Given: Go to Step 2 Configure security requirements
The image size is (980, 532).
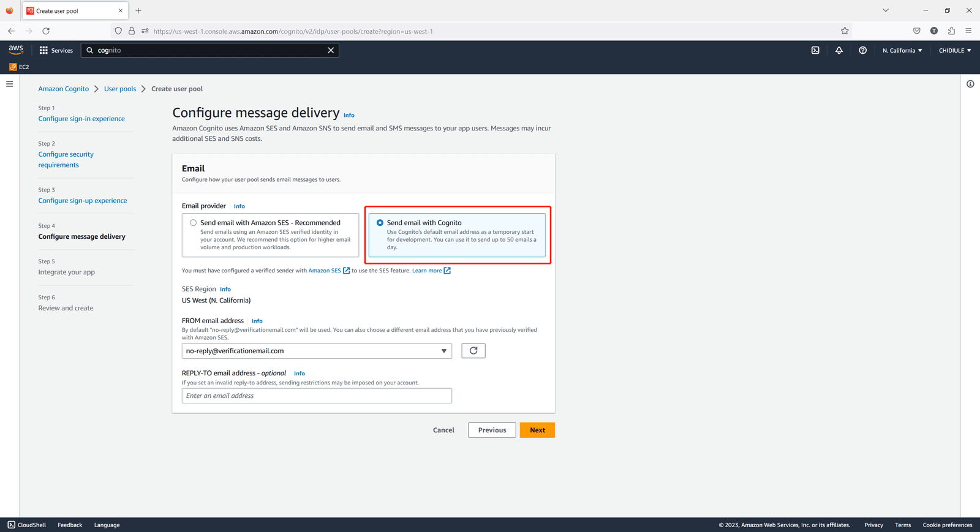Looking at the screenshot, I should [66, 160].
